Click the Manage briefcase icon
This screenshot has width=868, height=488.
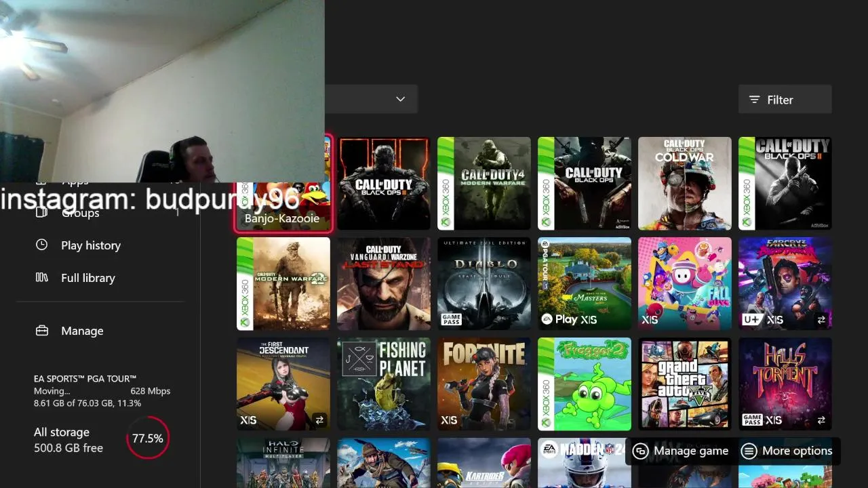click(x=42, y=330)
